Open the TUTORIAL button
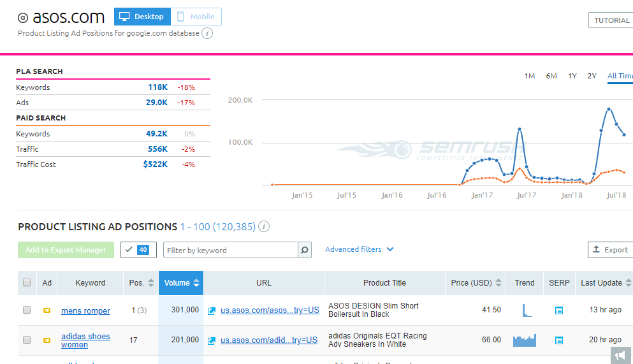The height and width of the screenshot is (364, 633). point(611,20)
